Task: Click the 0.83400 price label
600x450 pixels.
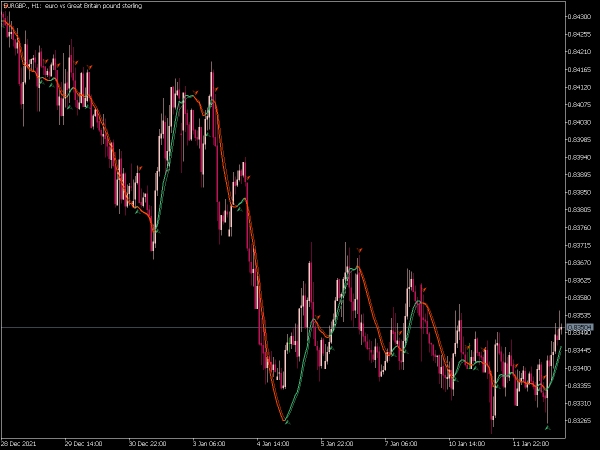Action: point(579,368)
